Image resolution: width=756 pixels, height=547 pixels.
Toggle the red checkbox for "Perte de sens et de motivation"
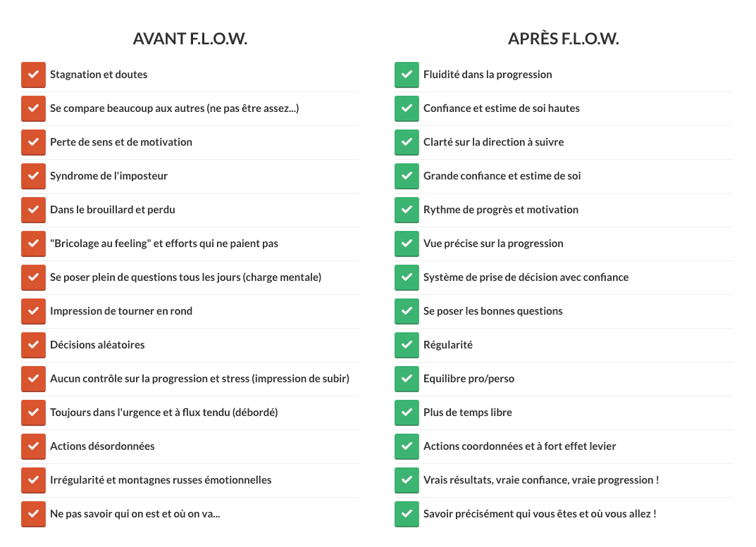coord(33,142)
